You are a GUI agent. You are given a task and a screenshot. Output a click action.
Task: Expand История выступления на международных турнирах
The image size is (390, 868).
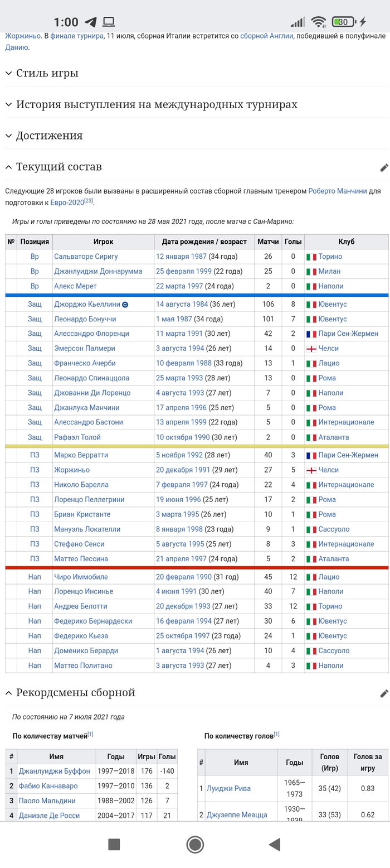(x=157, y=104)
